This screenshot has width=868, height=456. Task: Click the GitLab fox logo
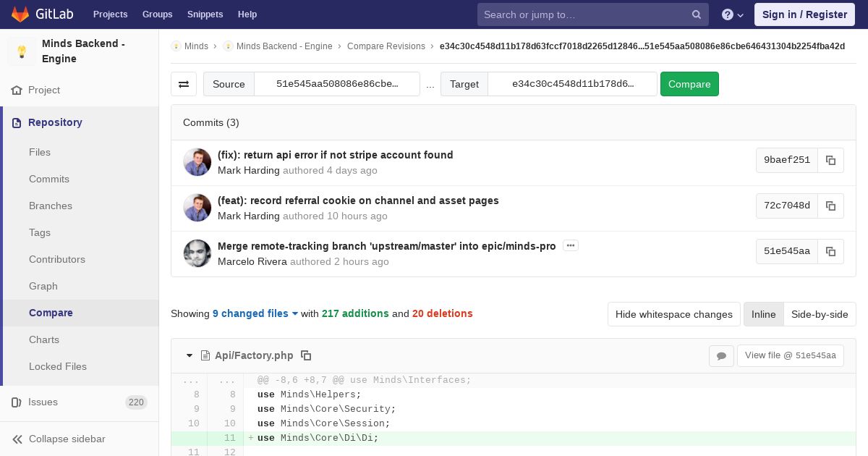click(20, 14)
